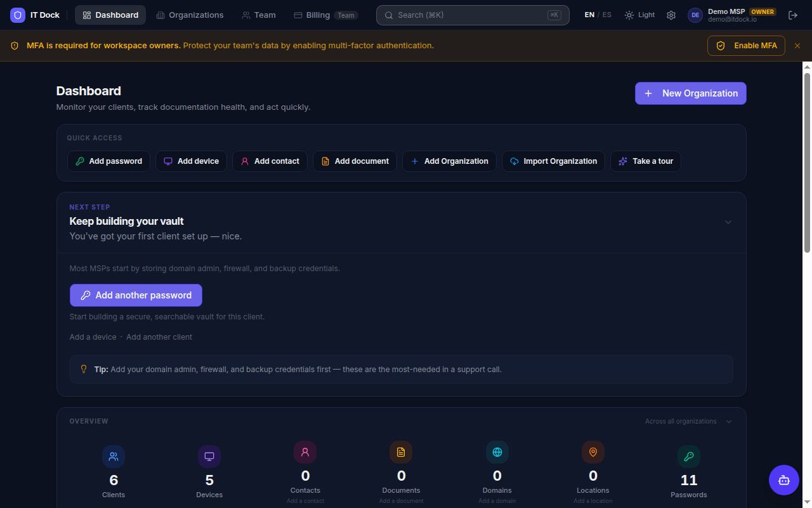Click the 5 Devices count
The width and height of the screenshot is (812, 508).
pyautogui.click(x=209, y=481)
